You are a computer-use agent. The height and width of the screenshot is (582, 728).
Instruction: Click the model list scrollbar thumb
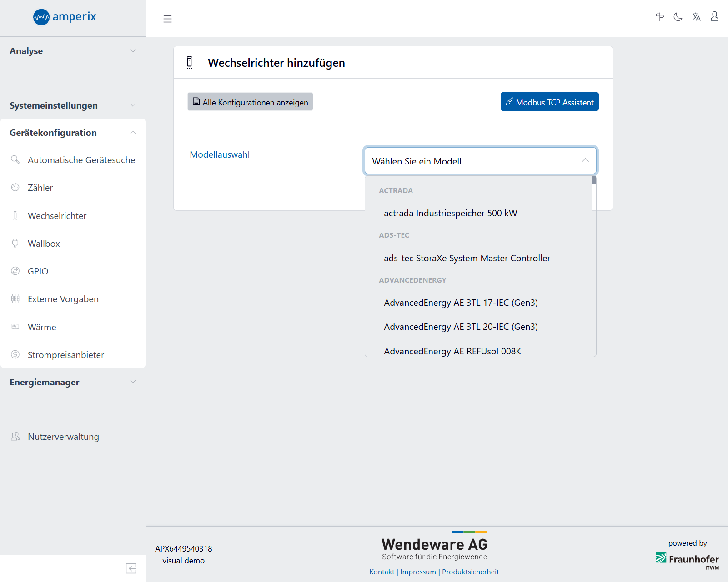pyautogui.click(x=594, y=180)
